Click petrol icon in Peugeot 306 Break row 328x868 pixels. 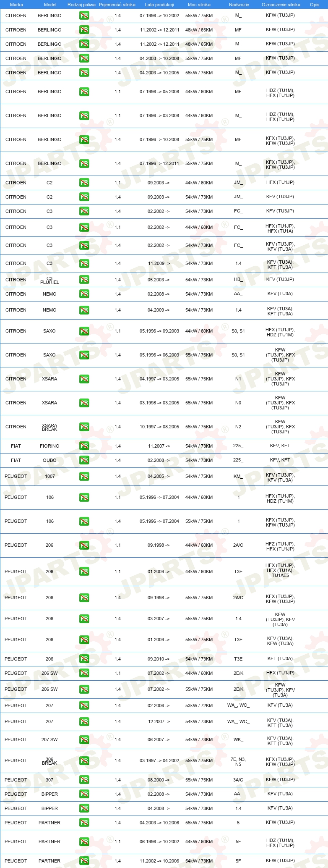(x=84, y=761)
